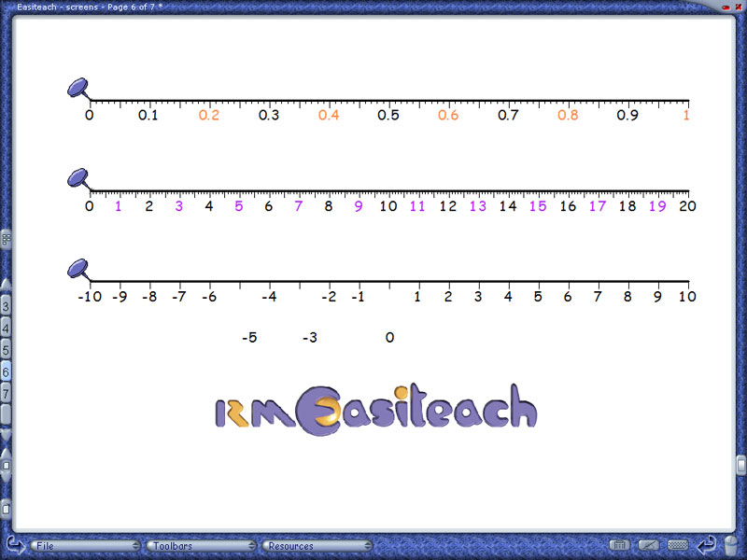This screenshot has height=560, width=747.
Task: Click the 0.7 label on decimal line
Action: click(508, 115)
